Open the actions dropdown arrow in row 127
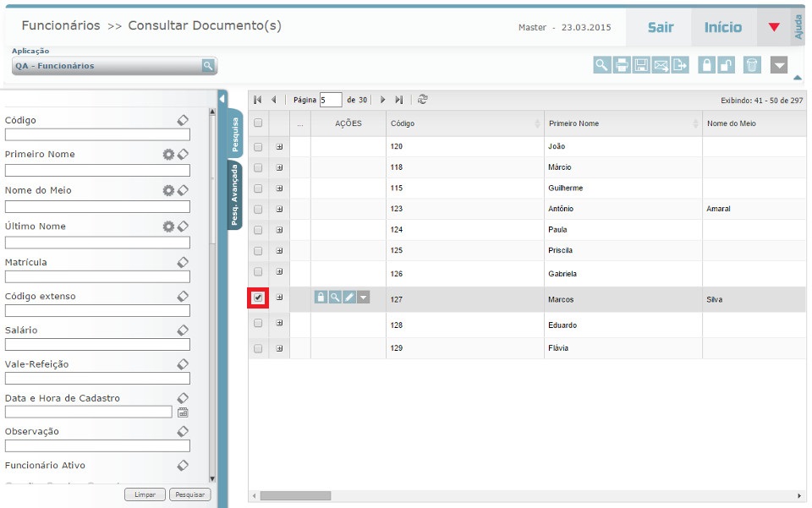 (363, 298)
